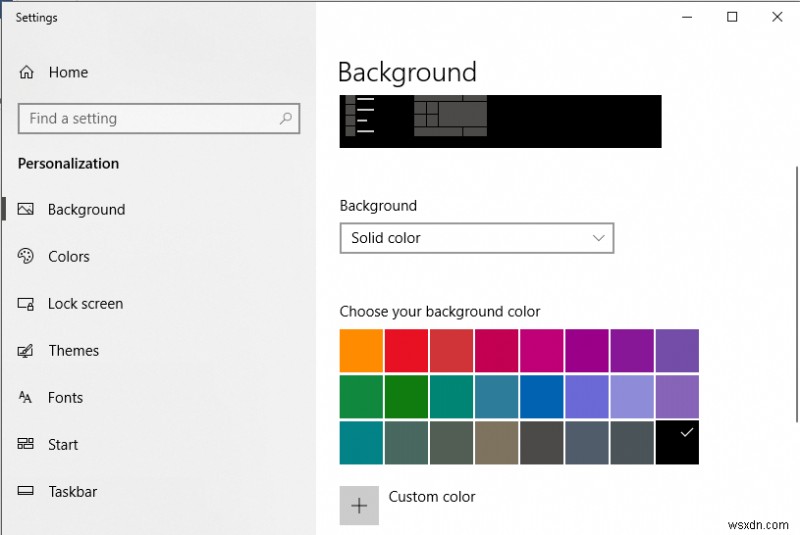Click the Lock screen monitor icon
The width and height of the screenshot is (800, 535).
click(26, 304)
